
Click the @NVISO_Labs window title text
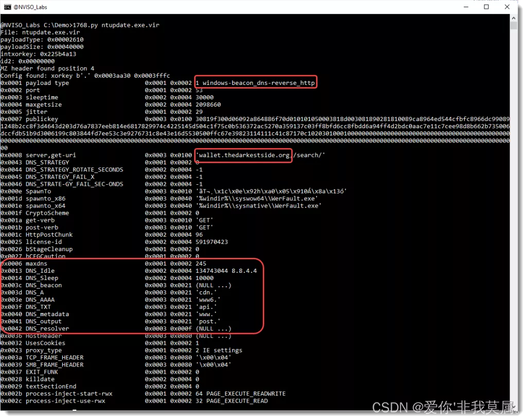pyautogui.click(x=30, y=7)
